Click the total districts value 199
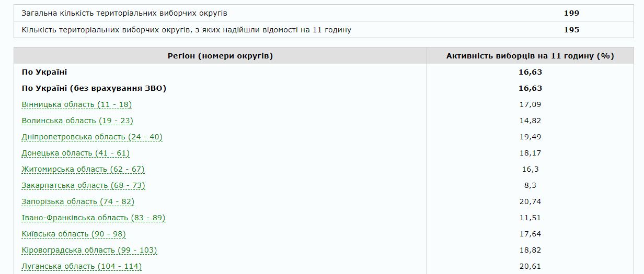Screen dimensions: 644x274 click(571, 13)
